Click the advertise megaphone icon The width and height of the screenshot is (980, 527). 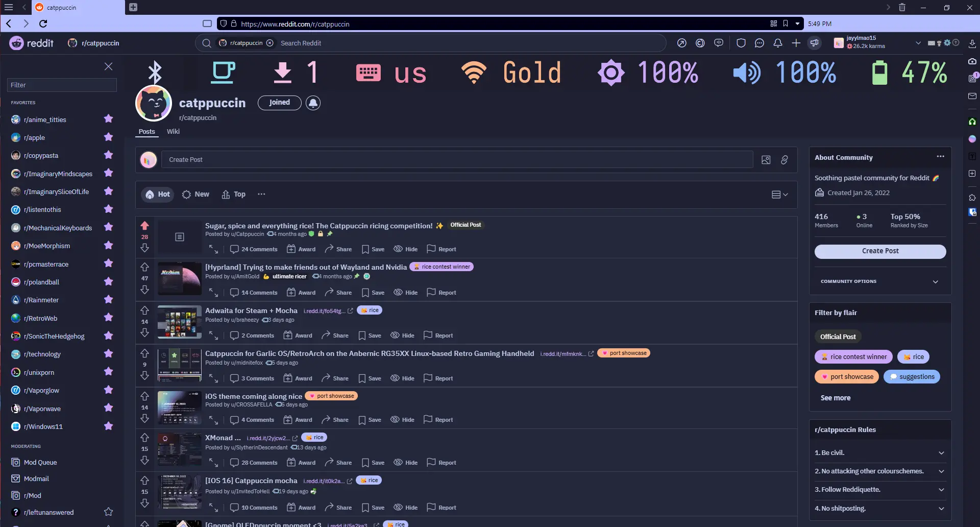coord(815,43)
